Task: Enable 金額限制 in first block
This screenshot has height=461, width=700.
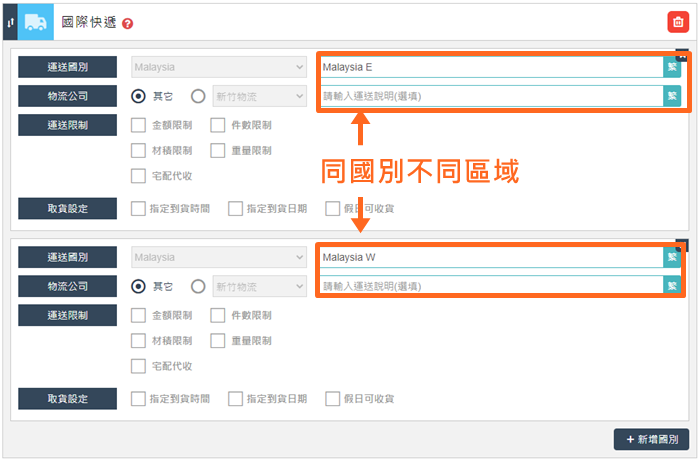Action: click(138, 125)
